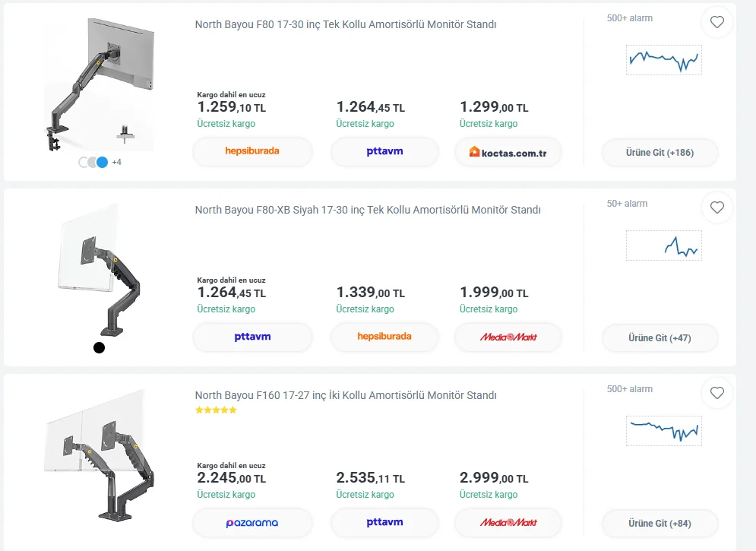The image size is (756, 551).
Task: Select black color swatch for F80-XB
Action: pyautogui.click(x=99, y=347)
